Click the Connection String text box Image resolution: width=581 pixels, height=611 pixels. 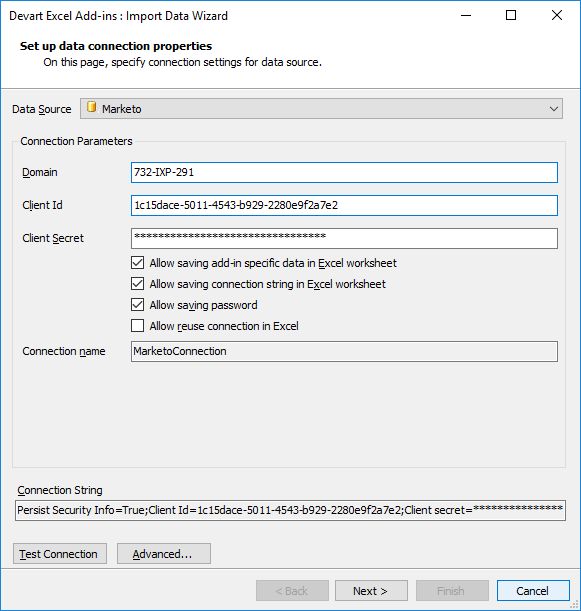[290, 510]
